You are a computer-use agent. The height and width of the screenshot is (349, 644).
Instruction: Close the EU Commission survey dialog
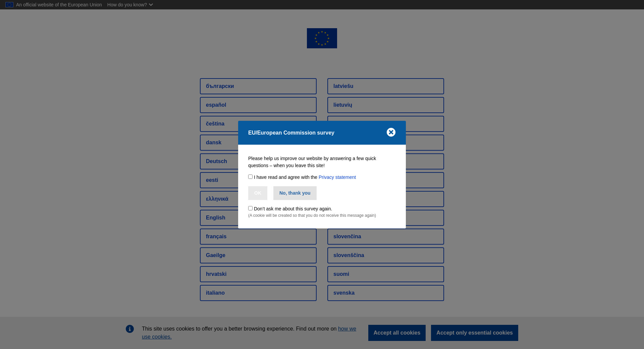click(391, 132)
